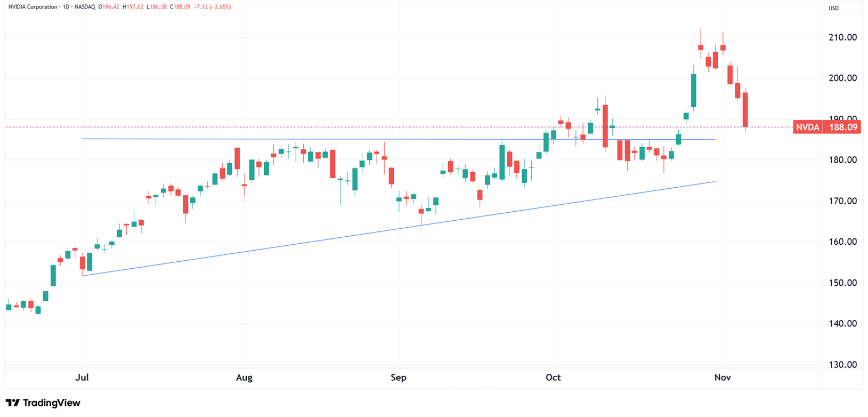Click the TradingView wordmark text link

coord(52,403)
